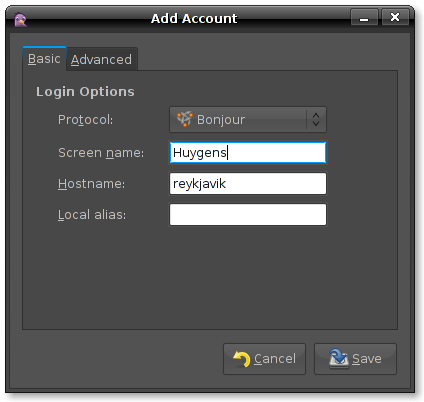Click the Bonjour protocol icon
Image resolution: width=424 pixels, height=402 pixels.
[x=184, y=119]
